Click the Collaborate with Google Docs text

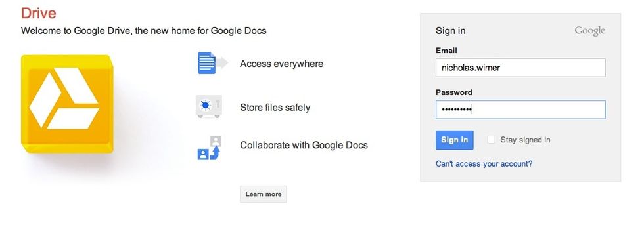coord(304,145)
